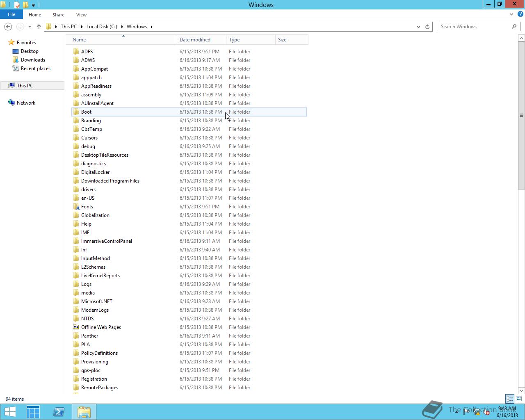
Task: Open the Start button on taskbar
Action: (x=10, y=412)
